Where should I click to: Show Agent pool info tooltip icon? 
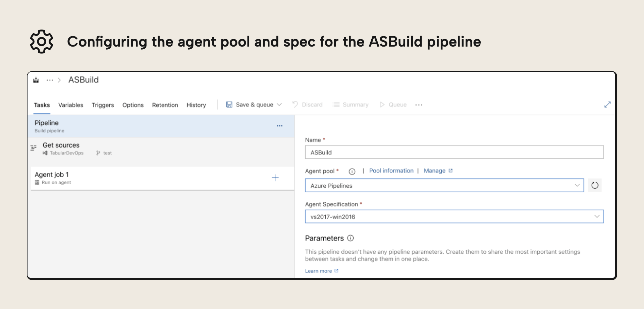[x=352, y=171]
